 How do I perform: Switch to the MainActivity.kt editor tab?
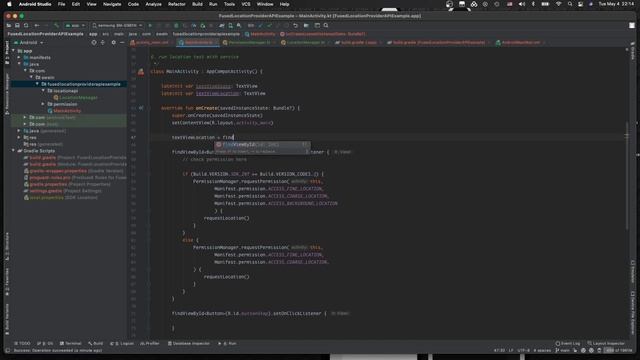point(198,42)
